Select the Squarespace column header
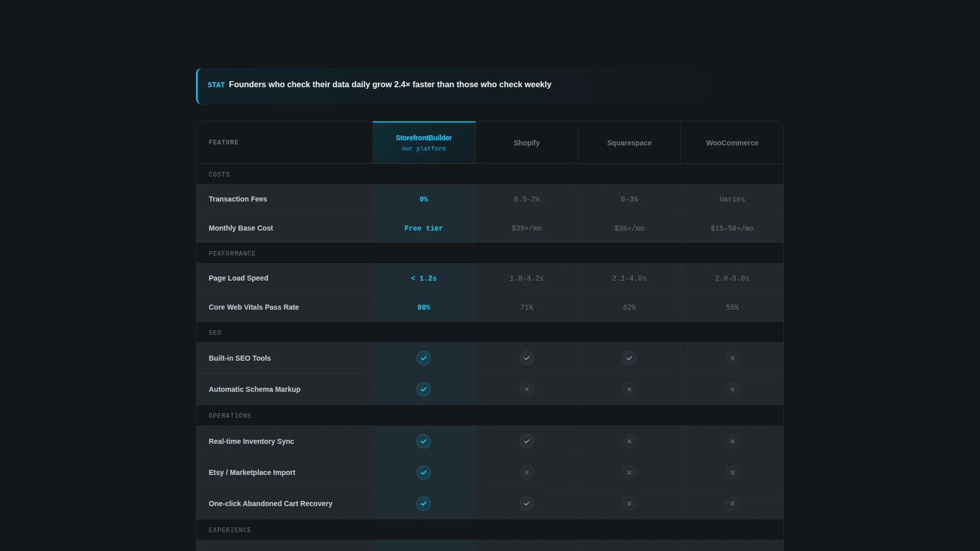The image size is (980, 551). [629, 143]
